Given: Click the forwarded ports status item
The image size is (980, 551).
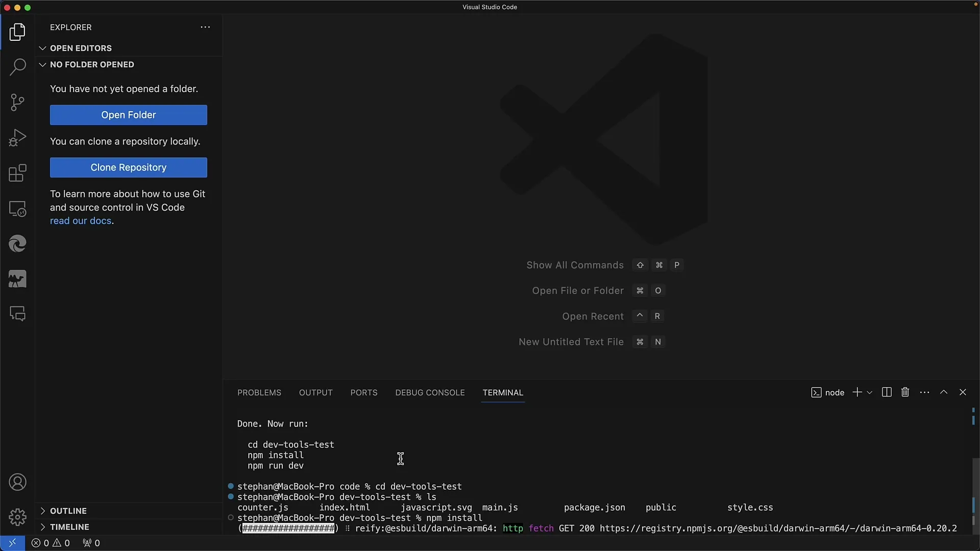Looking at the screenshot, I should [91, 543].
